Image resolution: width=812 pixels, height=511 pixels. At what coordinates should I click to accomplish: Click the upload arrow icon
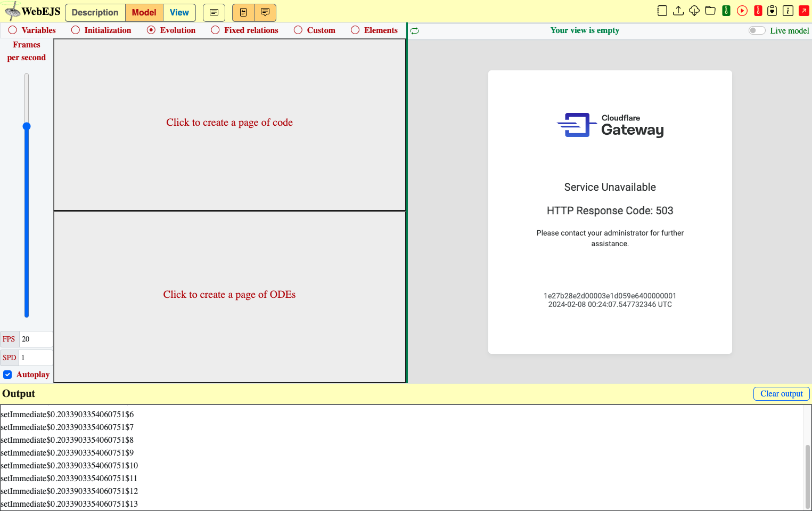[x=678, y=11]
